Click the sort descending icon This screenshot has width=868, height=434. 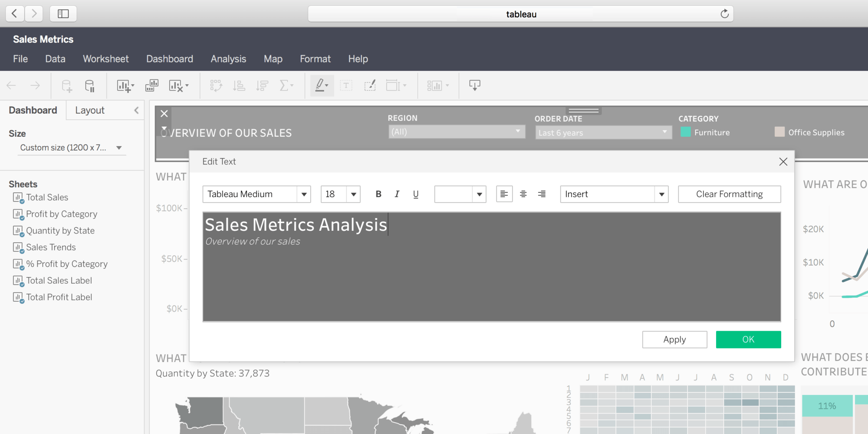tap(262, 85)
